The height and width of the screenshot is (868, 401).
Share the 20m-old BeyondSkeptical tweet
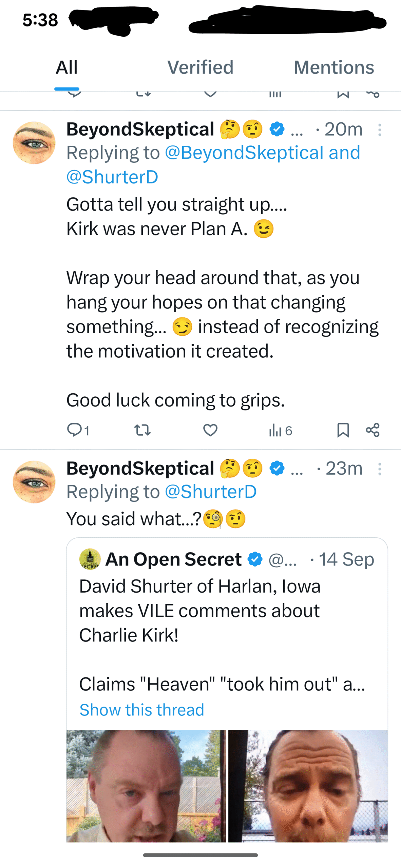coord(373,430)
